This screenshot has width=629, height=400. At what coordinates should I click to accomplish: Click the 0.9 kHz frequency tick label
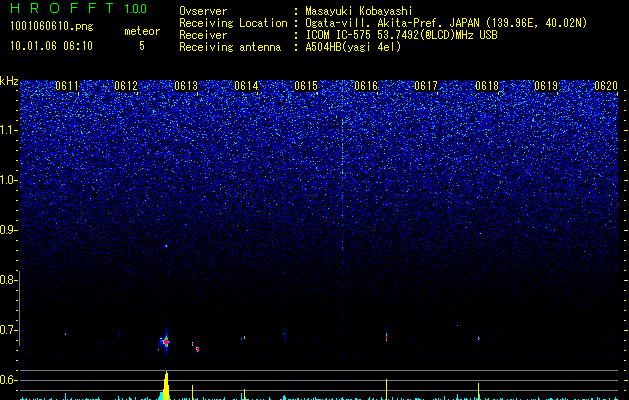tap(8, 230)
